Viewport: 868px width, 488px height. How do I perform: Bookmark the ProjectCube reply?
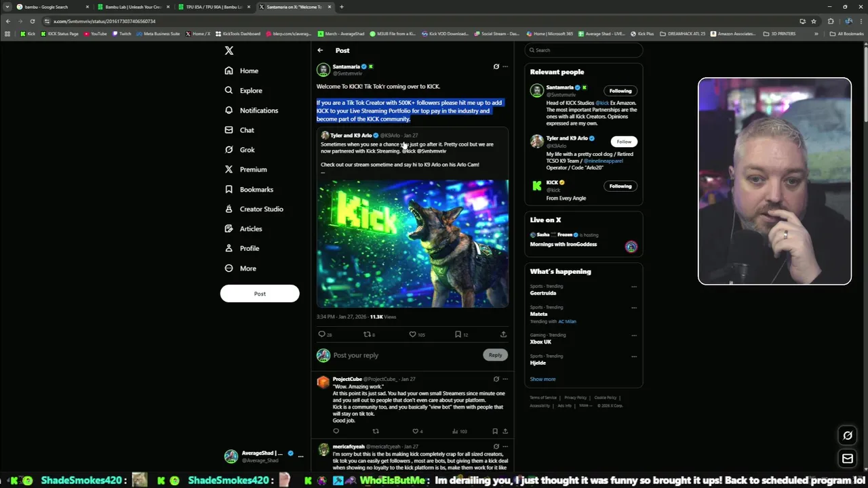click(x=495, y=431)
